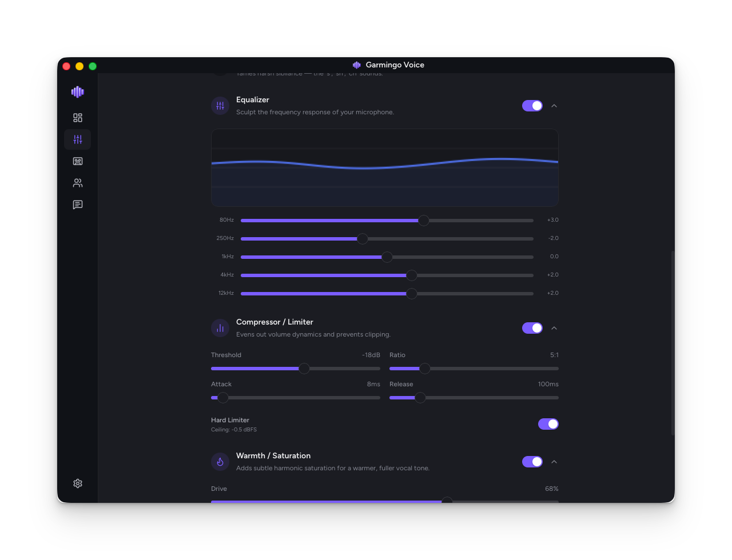Click the 1kHz band slider handle
Screen dimensions: 732x560
[x=387, y=257]
